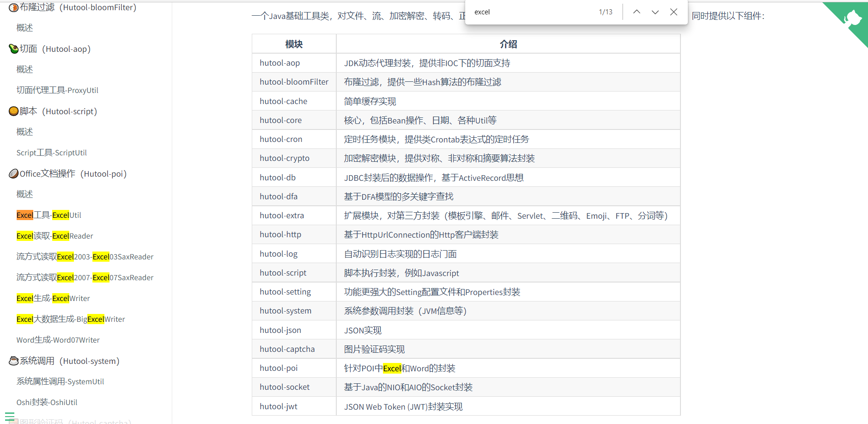The height and width of the screenshot is (424, 868).
Task: Open Excel读取-ExcelReader in the sidebar
Action: click(x=54, y=236)
